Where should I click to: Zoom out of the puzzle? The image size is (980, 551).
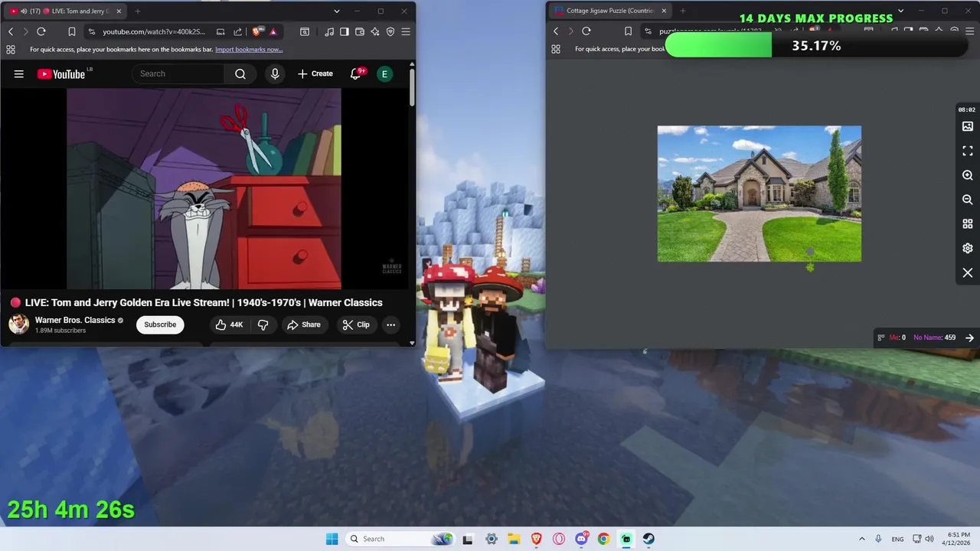[968, 200]
